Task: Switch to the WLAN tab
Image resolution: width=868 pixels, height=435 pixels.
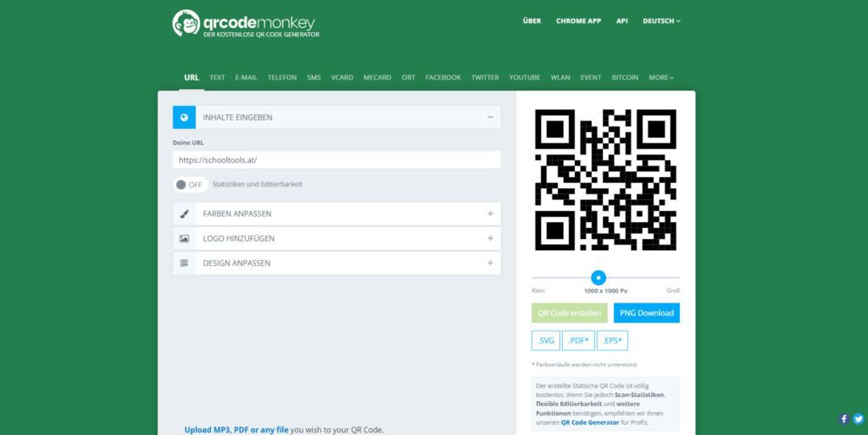Action: click(x=561, y=77)
